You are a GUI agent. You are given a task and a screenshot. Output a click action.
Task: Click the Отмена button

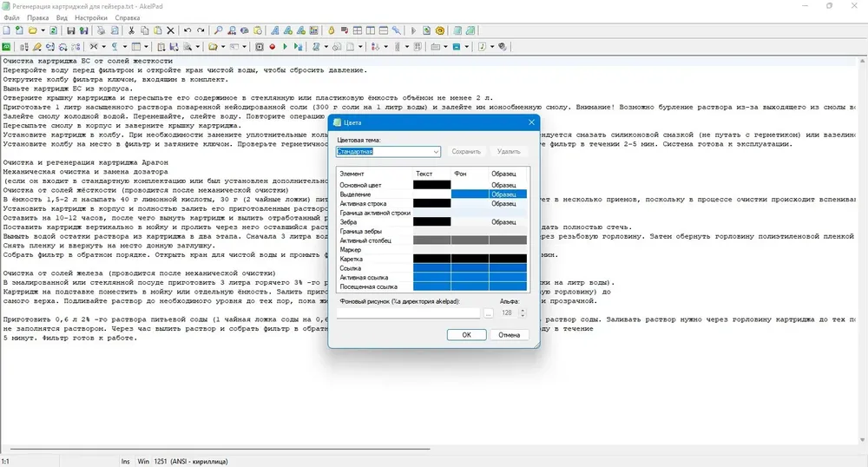click(509, 335)
